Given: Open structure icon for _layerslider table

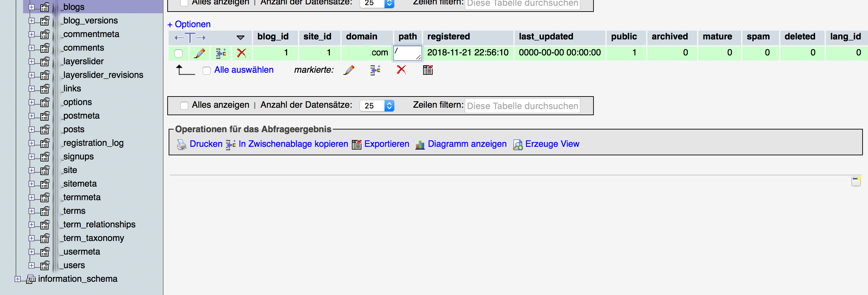Looking at the screenshot, I should click(x=45, y=62).
